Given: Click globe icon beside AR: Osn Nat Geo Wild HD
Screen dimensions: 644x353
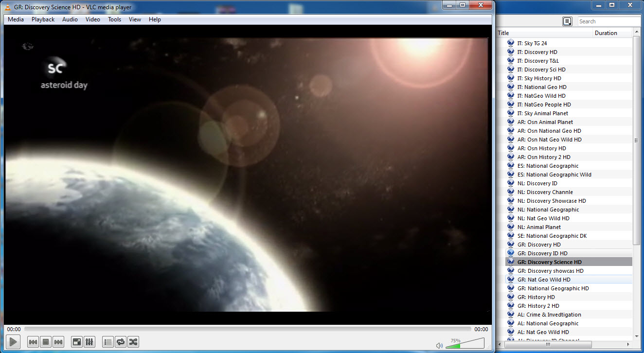Looking at the screenshot, I should pos(511,140).
